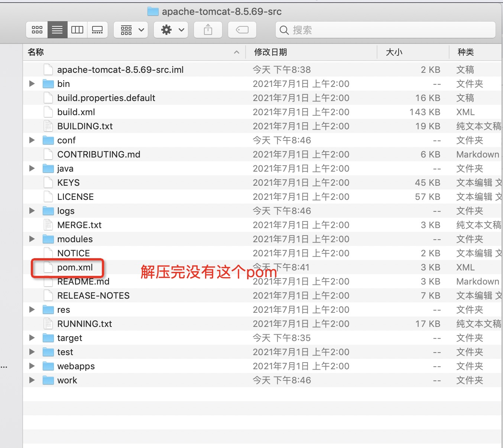Select the README.md file name

83,281
